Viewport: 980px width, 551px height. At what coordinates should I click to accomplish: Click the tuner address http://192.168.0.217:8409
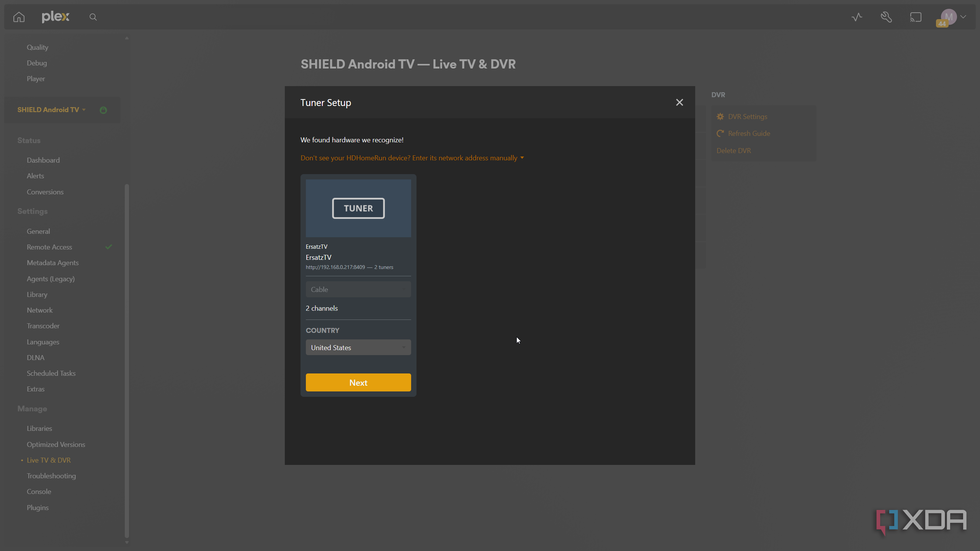point(335,267)
